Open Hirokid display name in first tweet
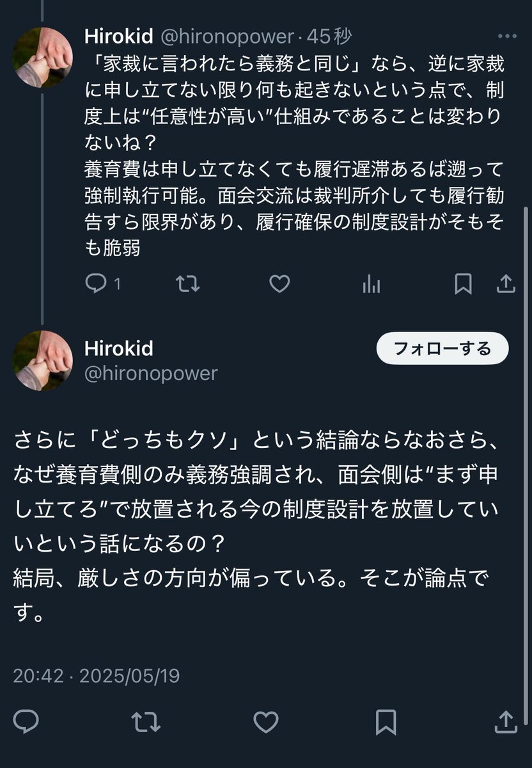 click(119, 36)
